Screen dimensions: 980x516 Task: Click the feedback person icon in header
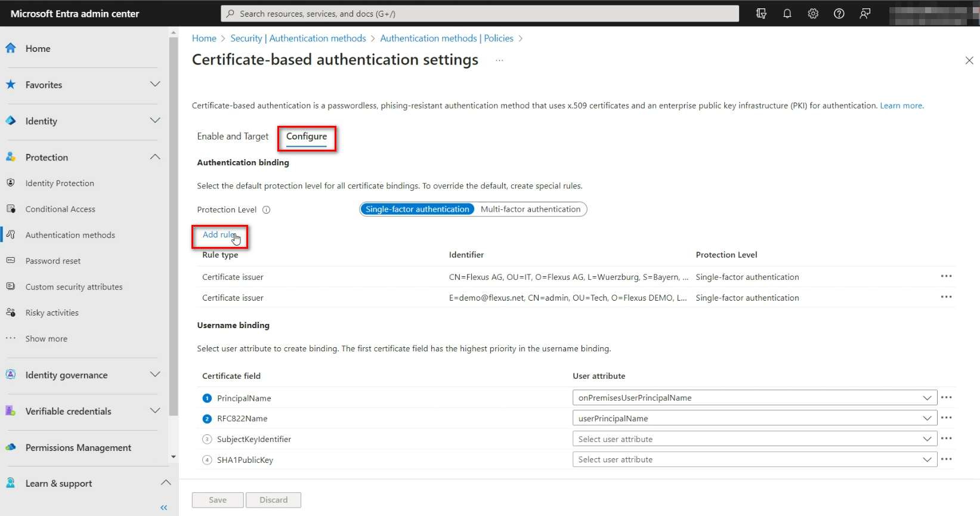pos(865,14)
